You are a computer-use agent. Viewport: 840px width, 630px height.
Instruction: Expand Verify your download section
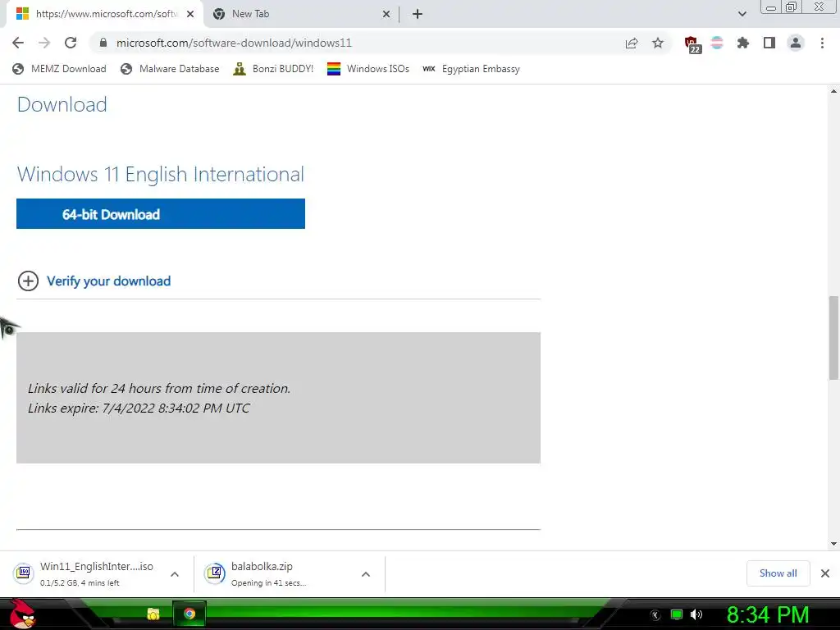(x=94, y=281)
